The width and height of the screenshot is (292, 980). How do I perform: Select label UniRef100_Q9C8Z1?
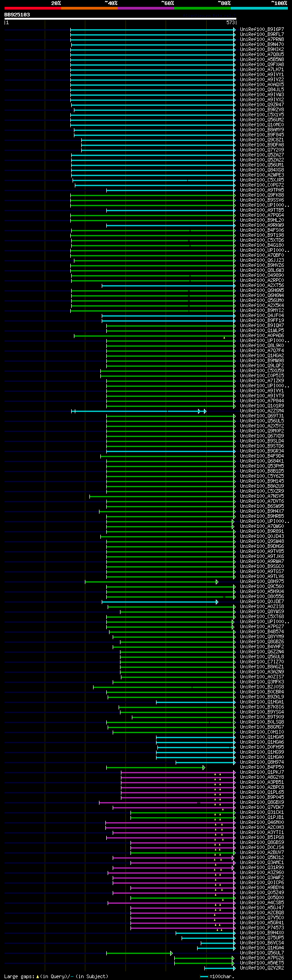click(262, 140)
